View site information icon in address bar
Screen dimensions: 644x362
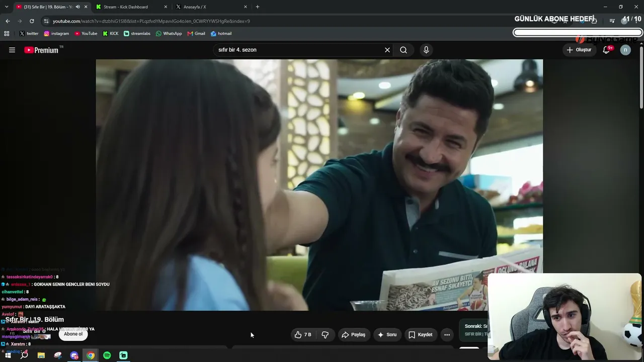pos(46,21)
